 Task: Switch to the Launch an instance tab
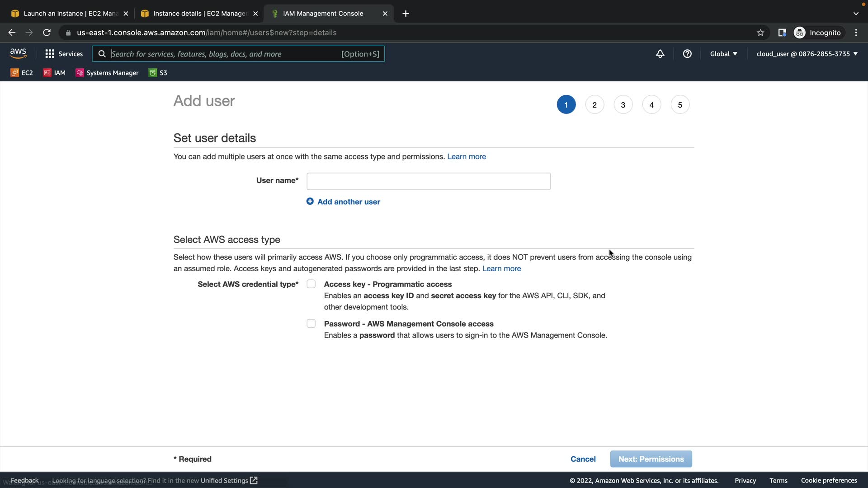pyautogui.click(x=70, y=14)
